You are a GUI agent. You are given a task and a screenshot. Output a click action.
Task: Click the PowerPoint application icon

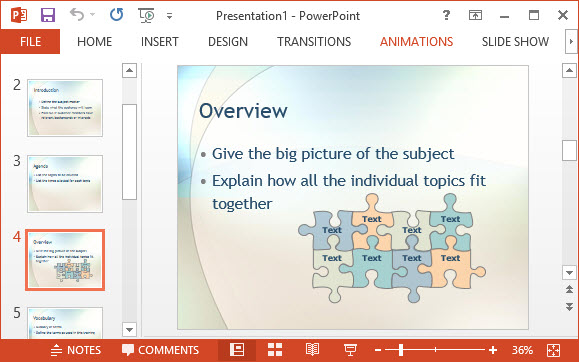click(x=19, y=15)
